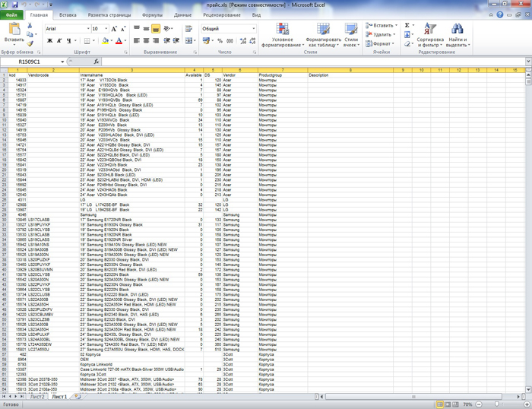Switch to the Рецензирование tab
The image size is (532, 409).
pos(222,15)
